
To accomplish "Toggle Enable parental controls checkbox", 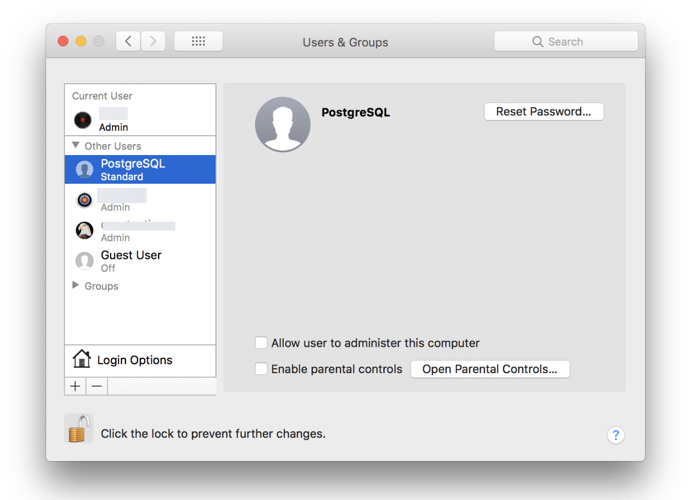I will [x=261, y=369].
